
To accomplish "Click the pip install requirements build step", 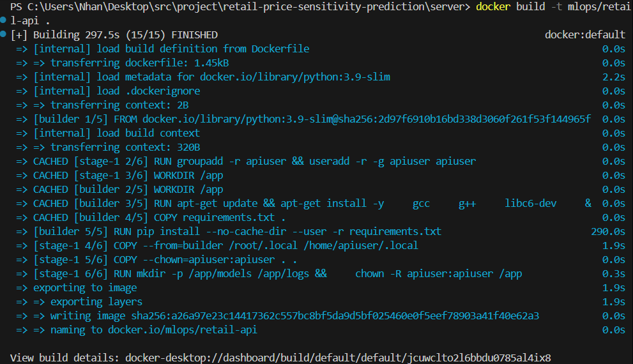I will [238, 231].
